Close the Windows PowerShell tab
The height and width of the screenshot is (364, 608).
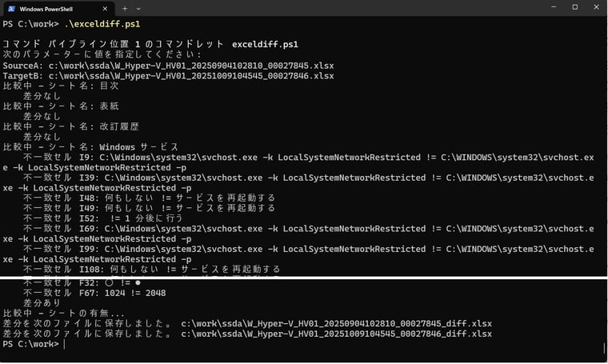point(105,9)
